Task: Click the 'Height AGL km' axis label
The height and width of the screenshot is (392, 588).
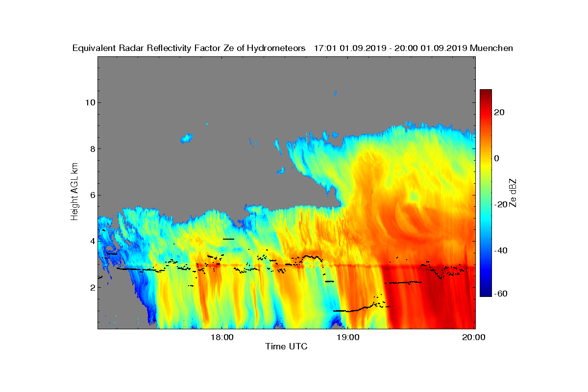Action: (x=74, y=192)
